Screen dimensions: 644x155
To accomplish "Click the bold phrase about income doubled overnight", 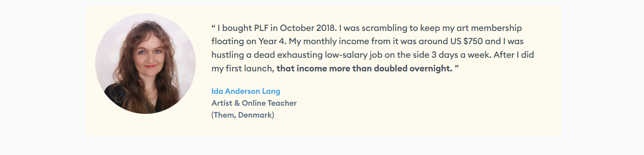I will [x=365, y=68].
